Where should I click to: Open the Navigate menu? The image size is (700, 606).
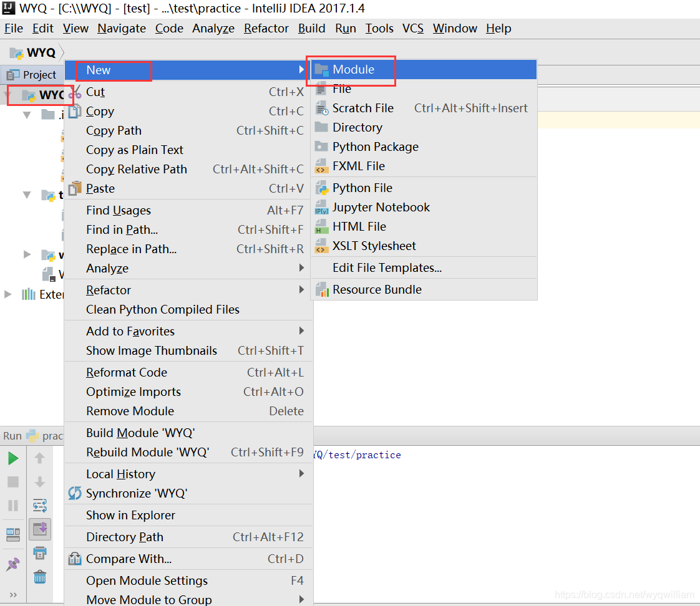122,28
